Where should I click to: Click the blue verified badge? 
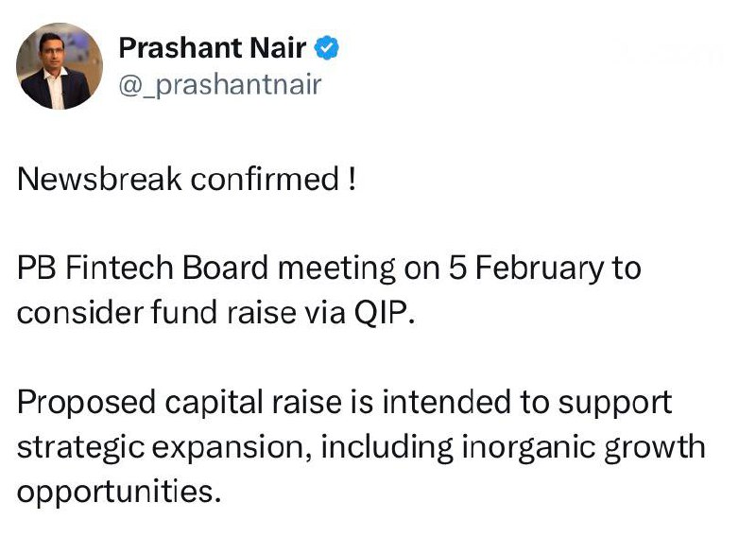[327, 48]
